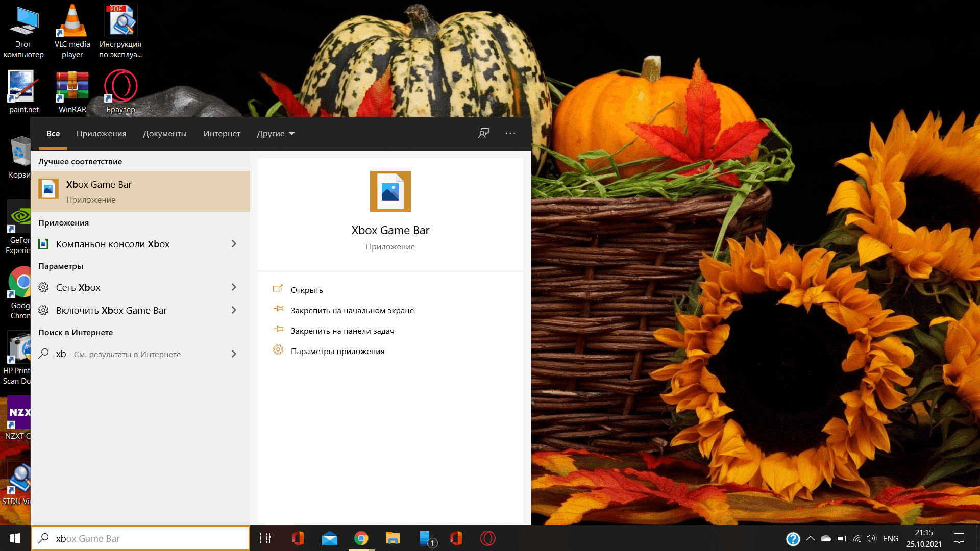Open the Windows Start menu

coord(15,538)
